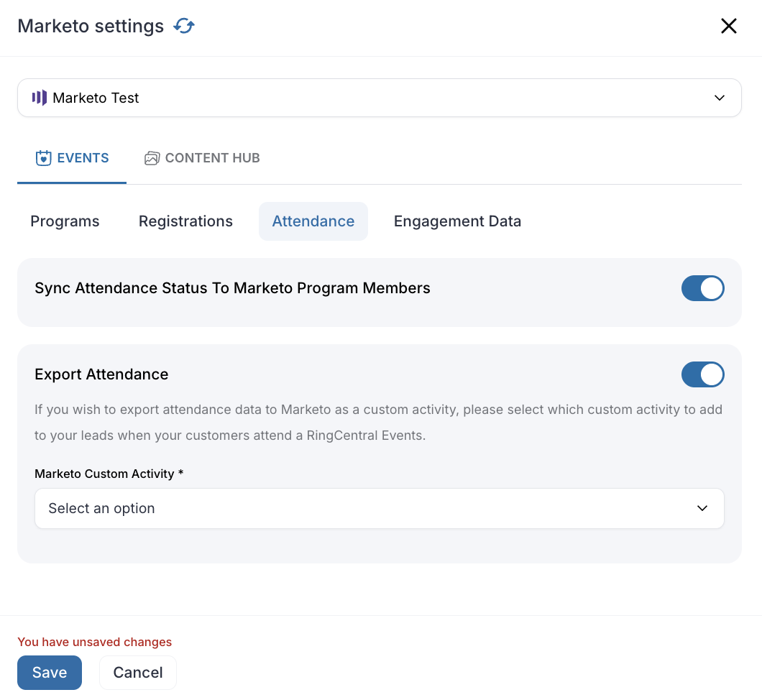Close the Marketo settings dialog
762x700 pixels.
coord(728,26)
